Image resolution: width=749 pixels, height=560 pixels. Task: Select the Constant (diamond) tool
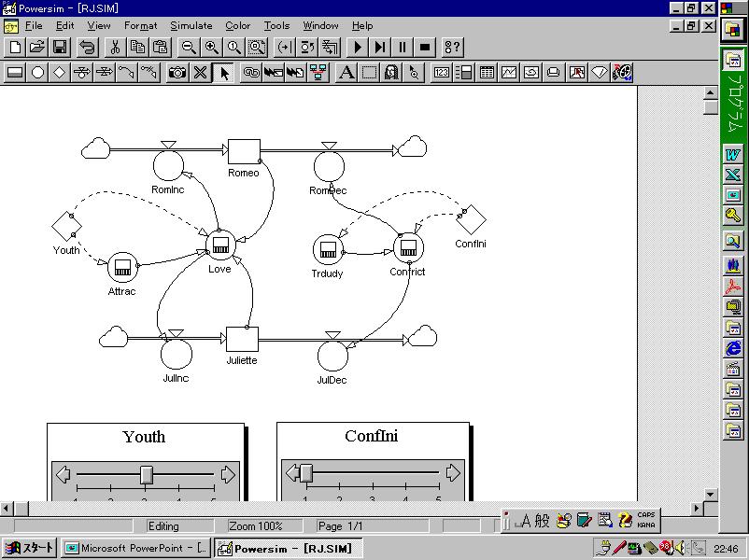coord(60,73)
